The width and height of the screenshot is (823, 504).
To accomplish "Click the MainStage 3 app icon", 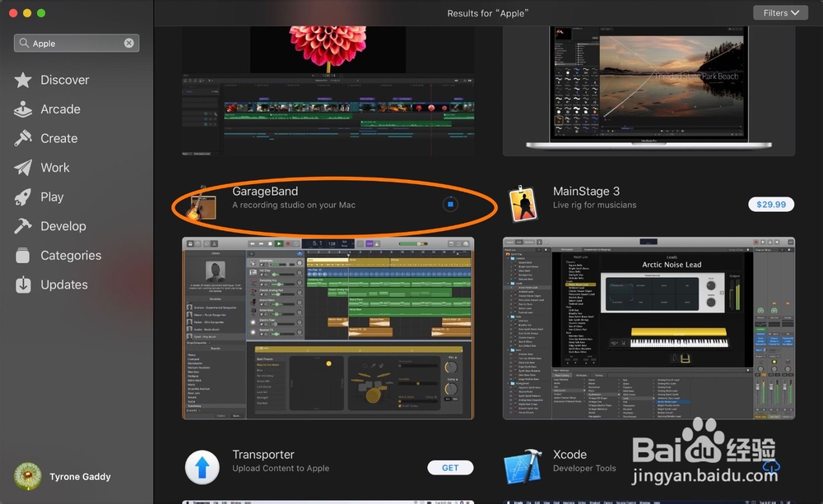I will coord(523,204).
